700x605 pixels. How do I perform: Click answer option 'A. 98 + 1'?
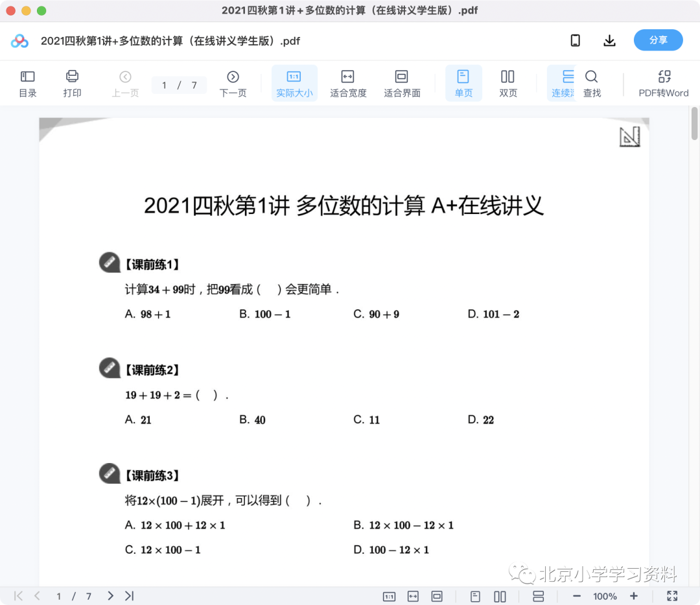(148, 314)
